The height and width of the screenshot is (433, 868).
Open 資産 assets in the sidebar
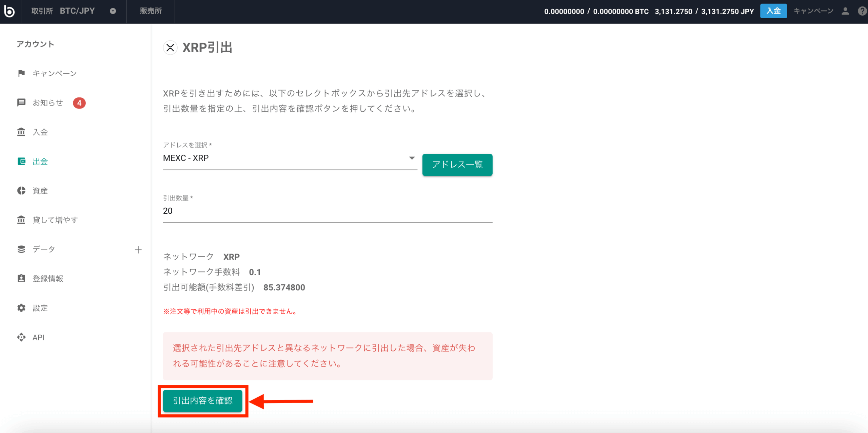(x=40, y=191)
